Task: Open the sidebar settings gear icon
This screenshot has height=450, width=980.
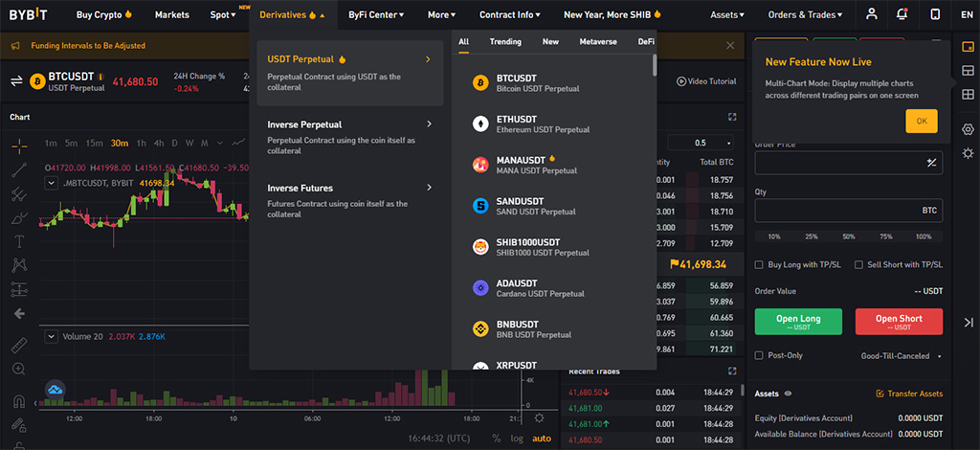Action: click(x=968, y=129)
